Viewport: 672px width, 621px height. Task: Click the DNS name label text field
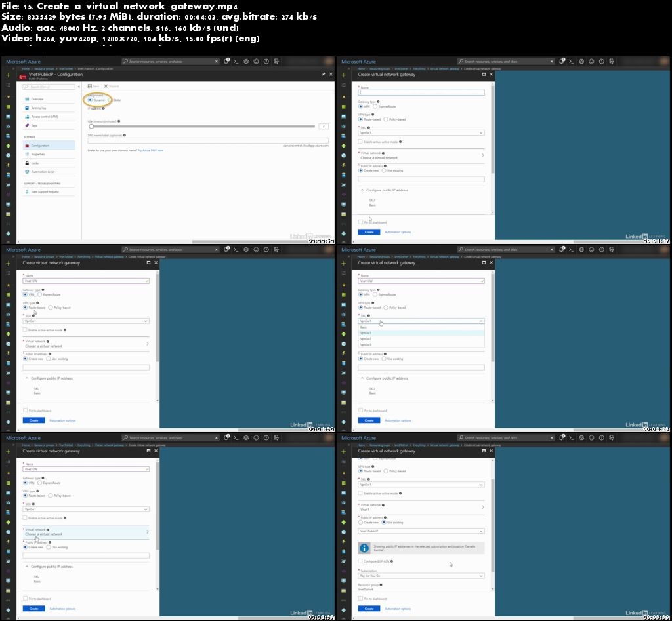pyautogui.click(x=208, y=140)
